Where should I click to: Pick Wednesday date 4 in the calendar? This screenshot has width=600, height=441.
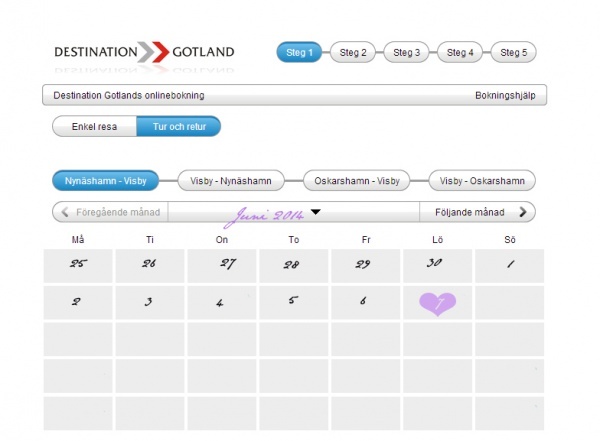click(x=222, y=303)
